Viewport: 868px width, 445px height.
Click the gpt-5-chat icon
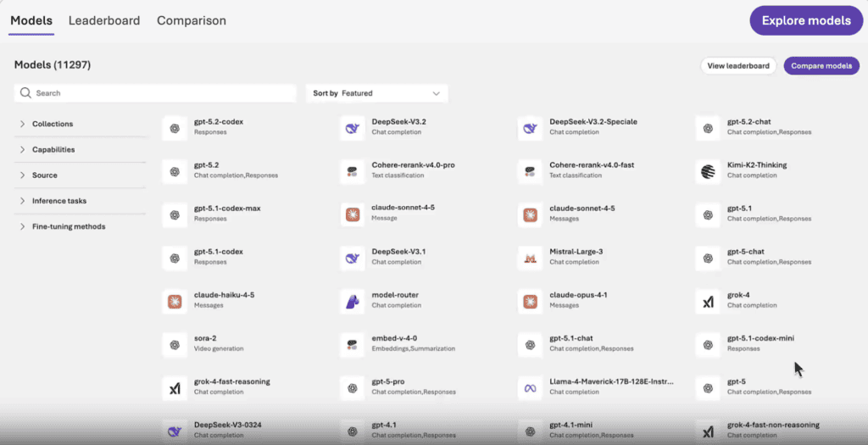708,259
